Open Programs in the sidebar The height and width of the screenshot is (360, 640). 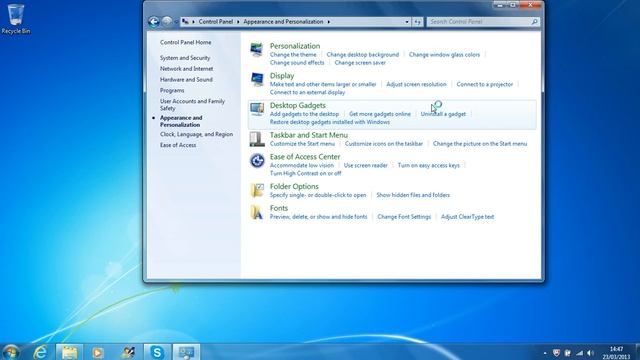pos(172,90)
